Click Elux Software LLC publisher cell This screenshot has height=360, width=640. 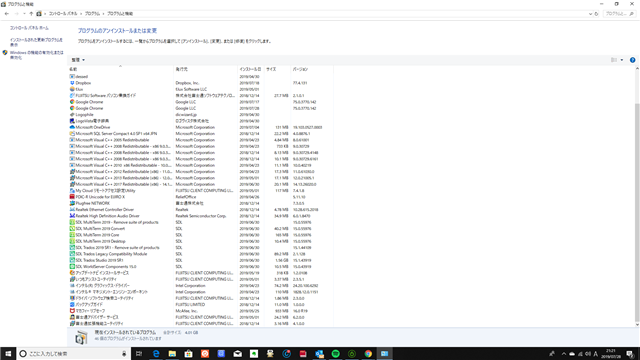pyautogui.click(x=191, y=89)
